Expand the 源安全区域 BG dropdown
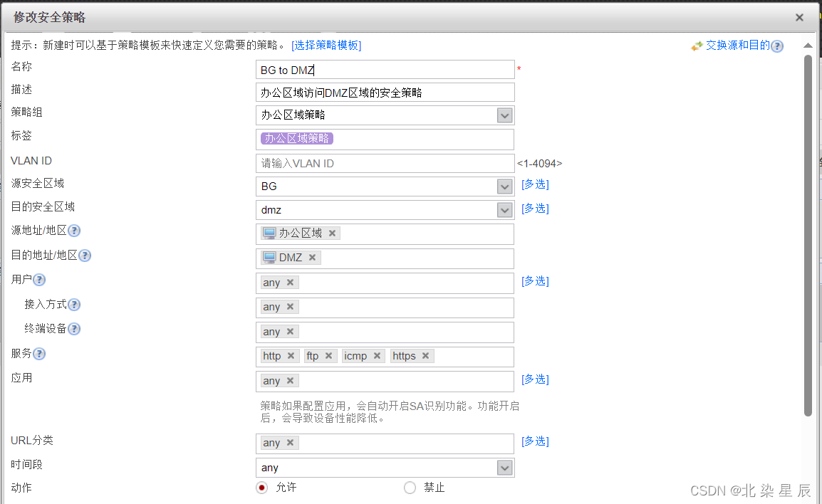Screen dimensions: 822x504 coord(504,187)
